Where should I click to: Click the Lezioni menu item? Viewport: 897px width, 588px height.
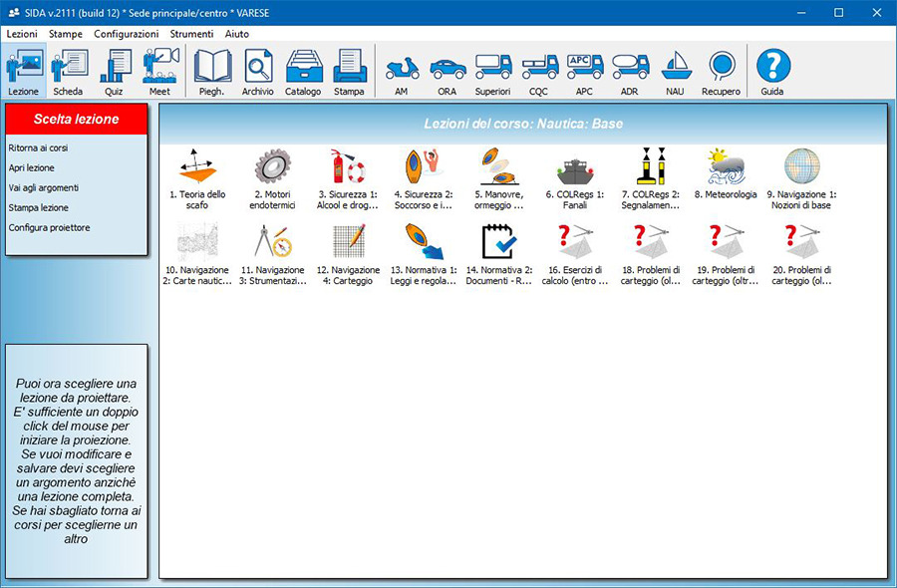pos(22,34)
